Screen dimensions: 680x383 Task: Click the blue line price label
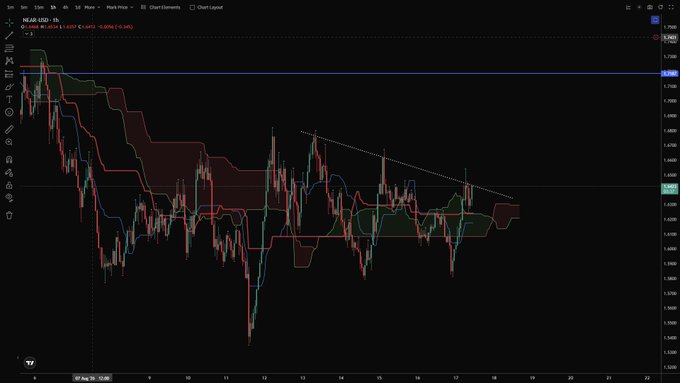click(670, 73)
